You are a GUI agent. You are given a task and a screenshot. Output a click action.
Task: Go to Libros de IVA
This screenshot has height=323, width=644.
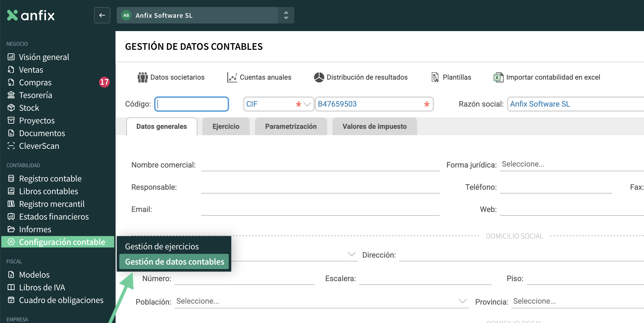pos(42,287)
